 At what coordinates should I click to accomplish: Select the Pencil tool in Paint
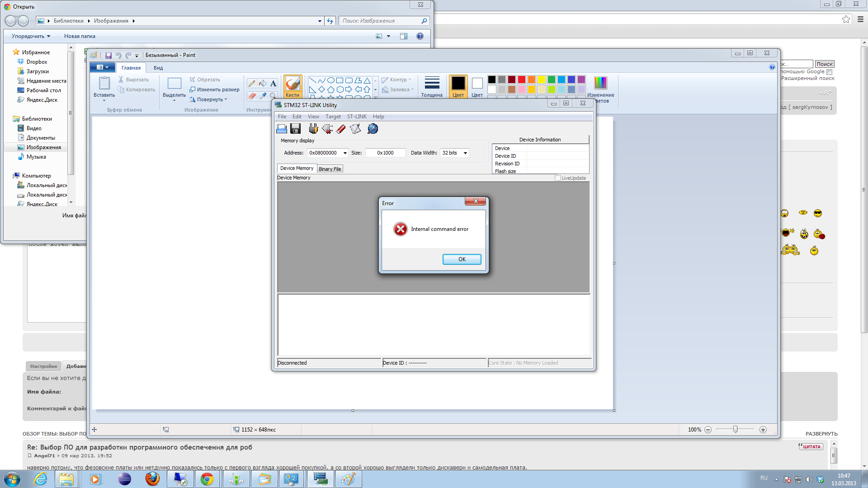click(x=252, y=83)
